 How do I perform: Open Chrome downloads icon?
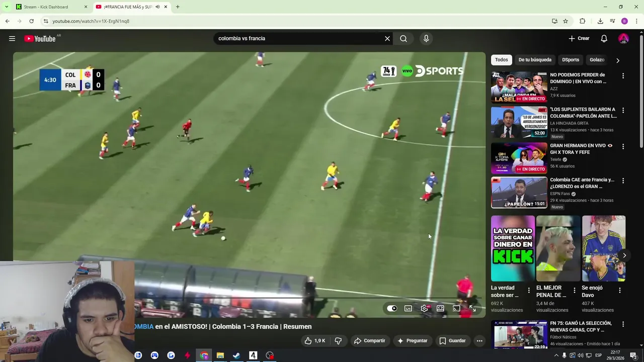(600, 21)
